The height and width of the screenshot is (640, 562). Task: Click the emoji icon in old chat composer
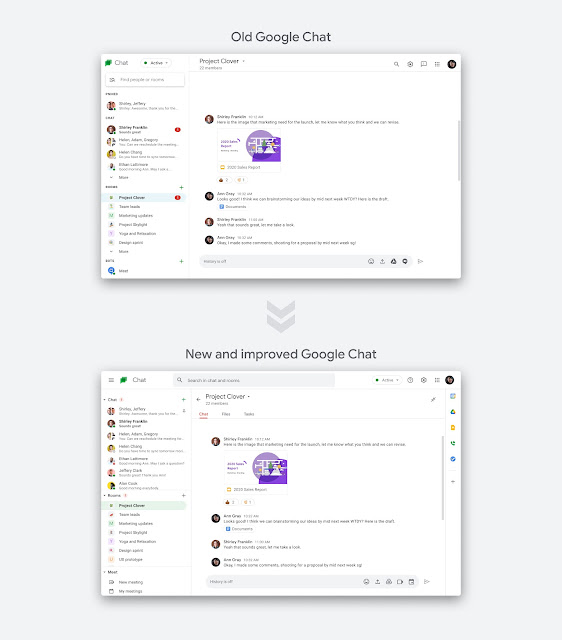tap(371, 261)
